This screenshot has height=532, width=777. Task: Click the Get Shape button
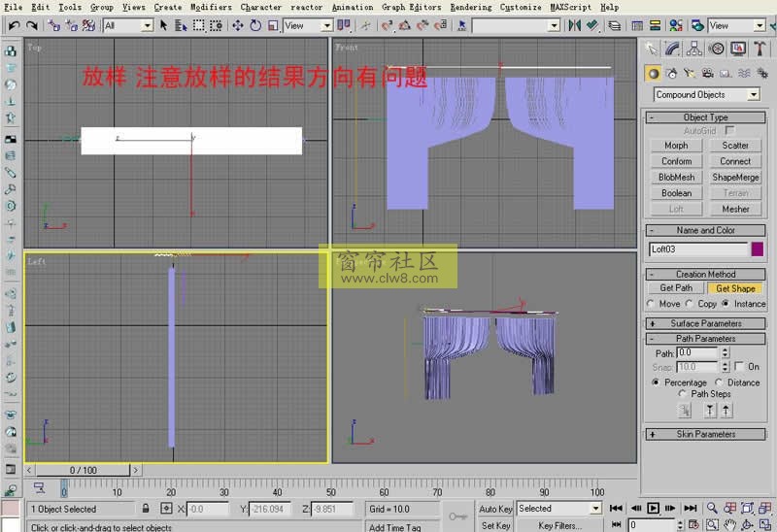pos(735,288)
